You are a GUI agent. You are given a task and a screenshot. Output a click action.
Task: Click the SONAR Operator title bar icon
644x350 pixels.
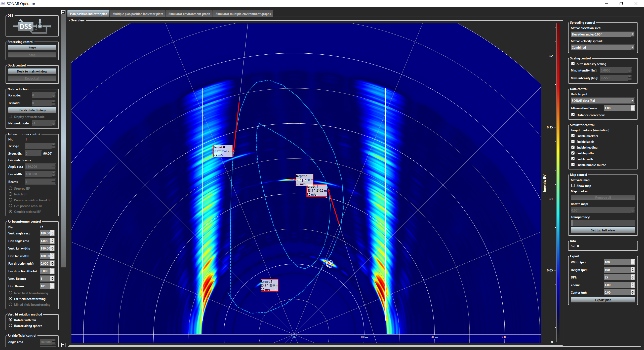[3, 4]
